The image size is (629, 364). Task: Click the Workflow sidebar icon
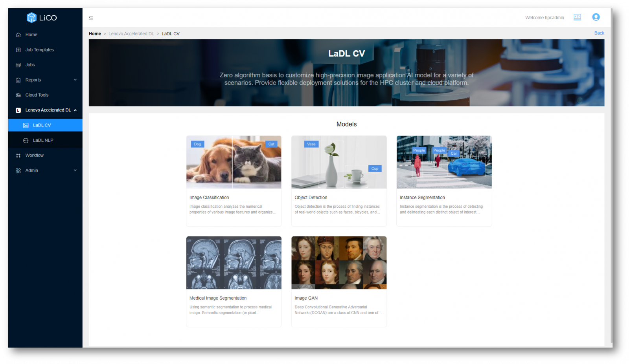pyautogui.click(x=18, y=155)
